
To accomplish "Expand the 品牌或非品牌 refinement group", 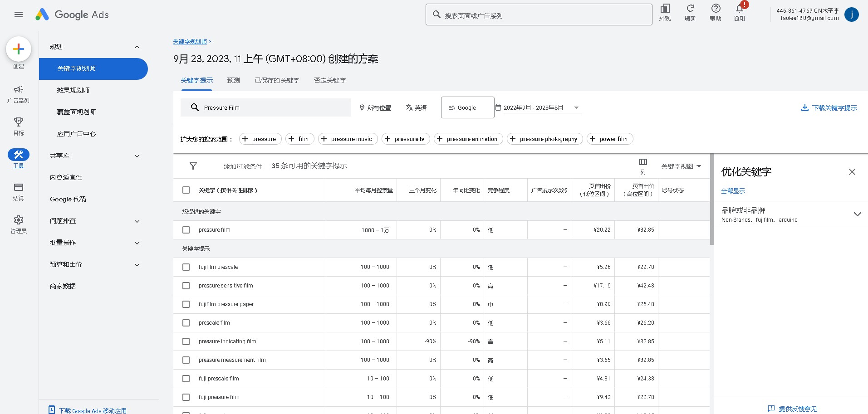I will coord(857,214).
